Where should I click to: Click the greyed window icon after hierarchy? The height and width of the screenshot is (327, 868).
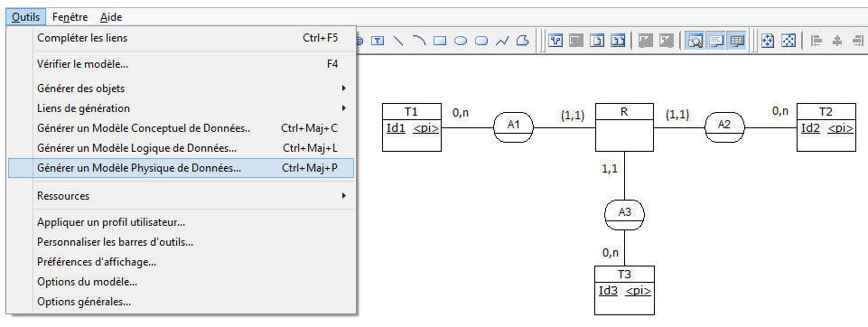(x=576, y=41)
